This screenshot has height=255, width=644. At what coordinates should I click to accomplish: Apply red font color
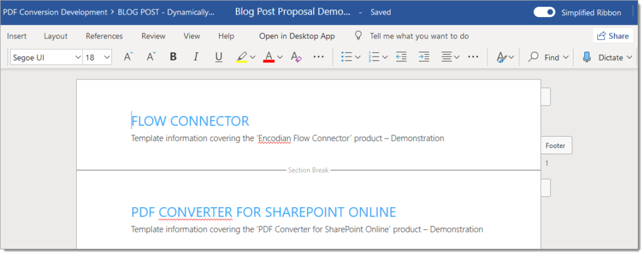(269, 57)
